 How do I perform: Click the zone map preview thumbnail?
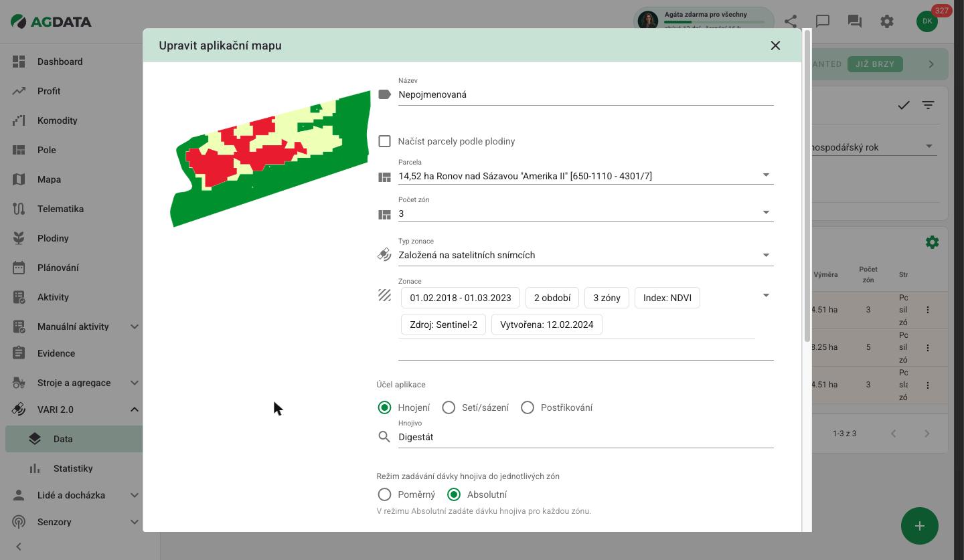(270, 159)
